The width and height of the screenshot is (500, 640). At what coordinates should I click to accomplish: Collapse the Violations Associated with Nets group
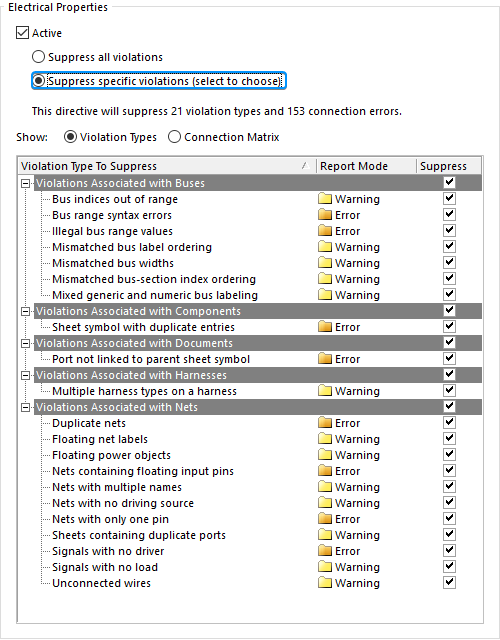pyautogui.click(x=25, y=407)
